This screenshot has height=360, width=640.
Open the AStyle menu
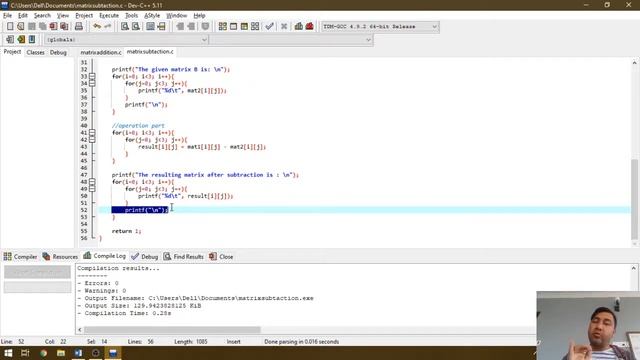coord(152,16)
